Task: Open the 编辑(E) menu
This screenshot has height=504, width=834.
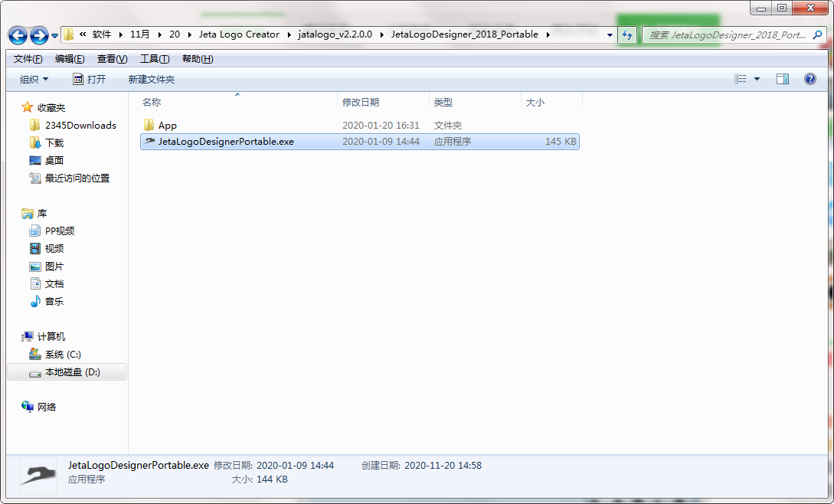Action: click(x=70, y=58)
